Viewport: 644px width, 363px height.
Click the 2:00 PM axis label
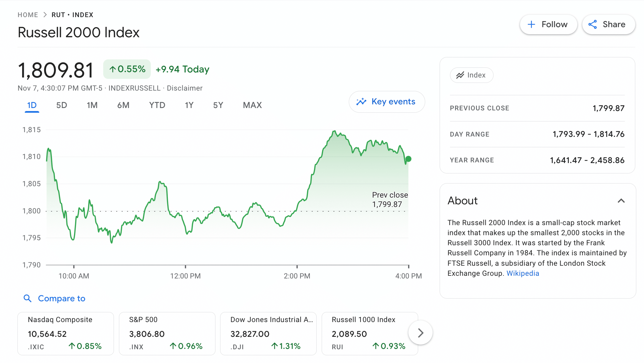tap(297, 276)
